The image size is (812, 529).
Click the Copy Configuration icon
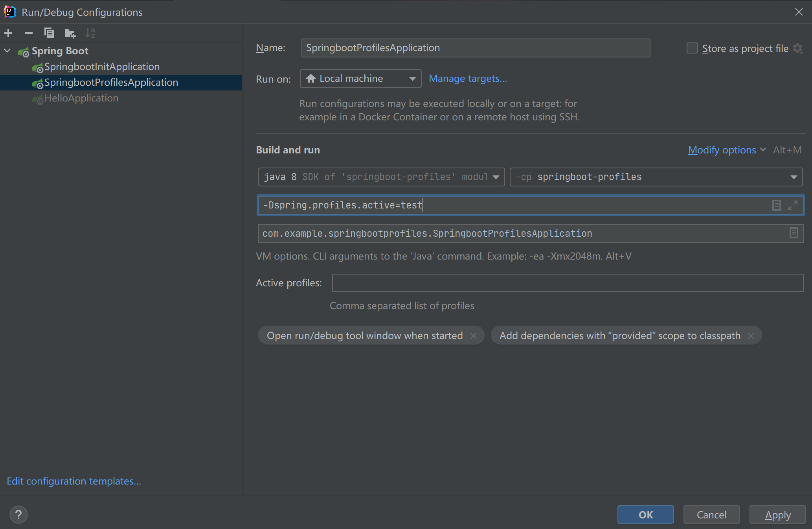(x=49, y=33)
